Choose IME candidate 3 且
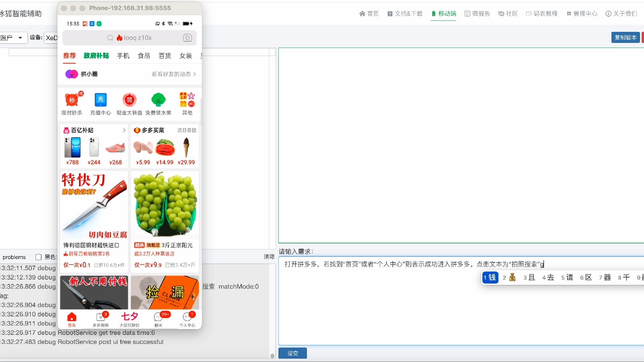This screenshot has width=644, height=362. pyautogui.click(x=529, y=278)
